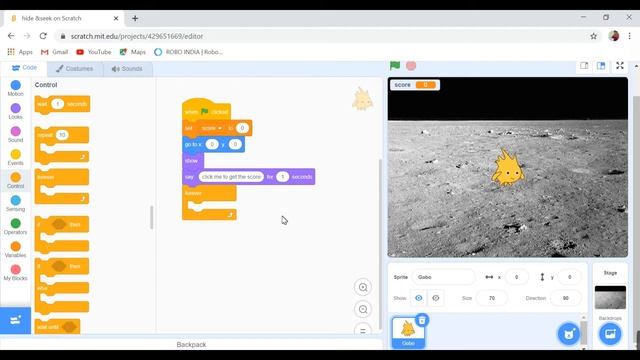Open the Chrome menu three dots
This screenshot has height=360, width=640.
pos(629,36)
